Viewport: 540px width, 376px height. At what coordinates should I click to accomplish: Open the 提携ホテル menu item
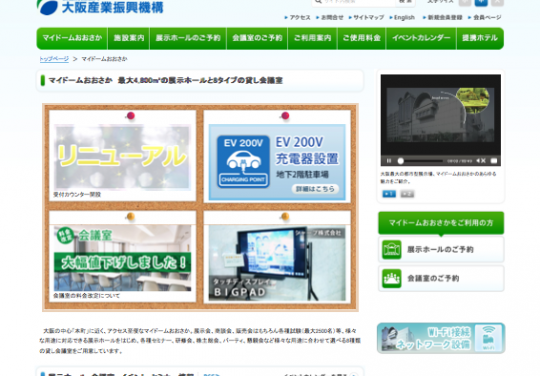(x=480, y=38)
